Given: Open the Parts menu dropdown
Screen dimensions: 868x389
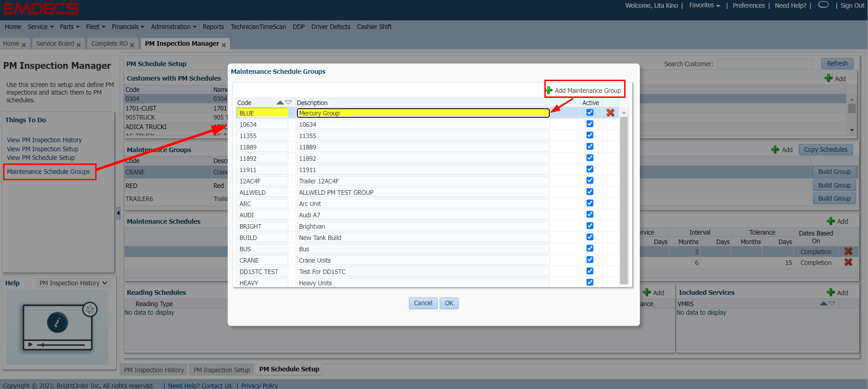Looking at the screenshot, I should coord(69,27).
